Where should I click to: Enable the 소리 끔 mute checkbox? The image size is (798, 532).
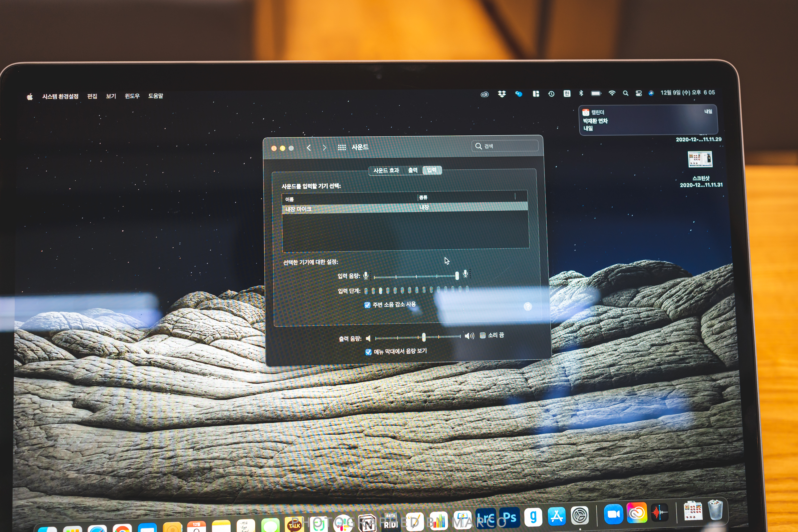point(483,335)
